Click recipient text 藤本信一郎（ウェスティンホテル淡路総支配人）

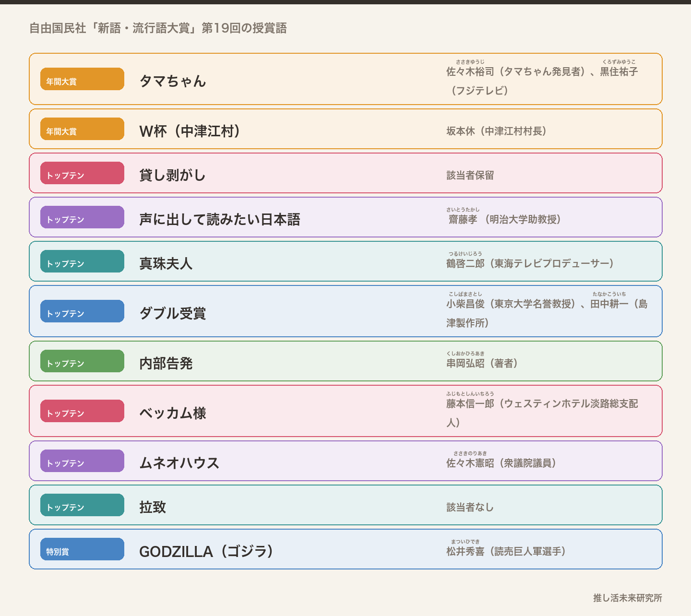[x=542, y=413]
